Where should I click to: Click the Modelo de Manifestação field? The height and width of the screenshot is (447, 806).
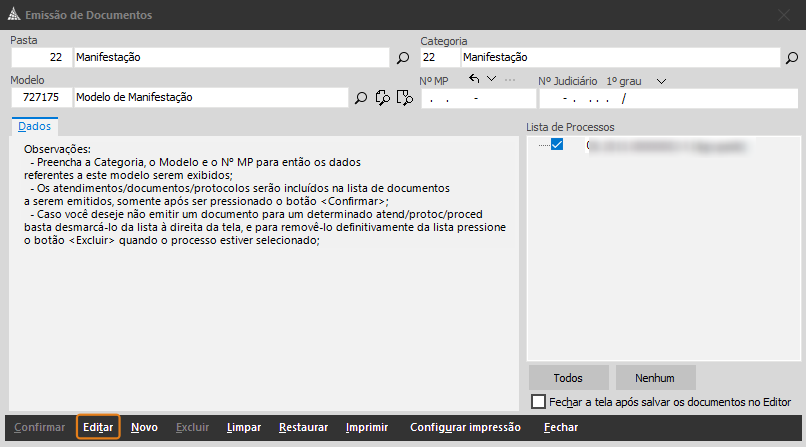[211, 98]
